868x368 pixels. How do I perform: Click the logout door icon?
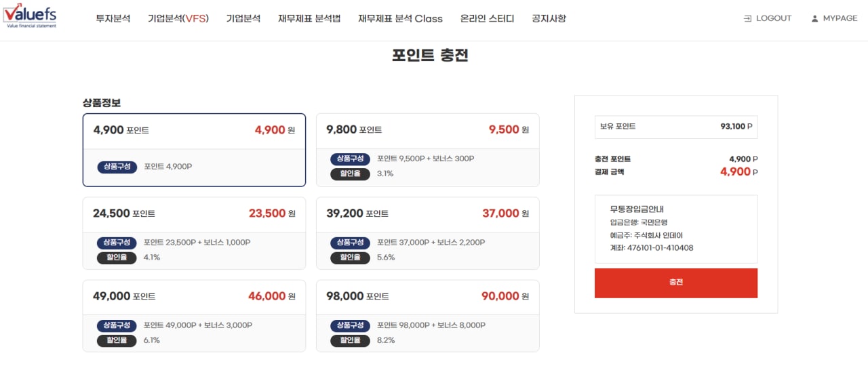coord(748,19)
